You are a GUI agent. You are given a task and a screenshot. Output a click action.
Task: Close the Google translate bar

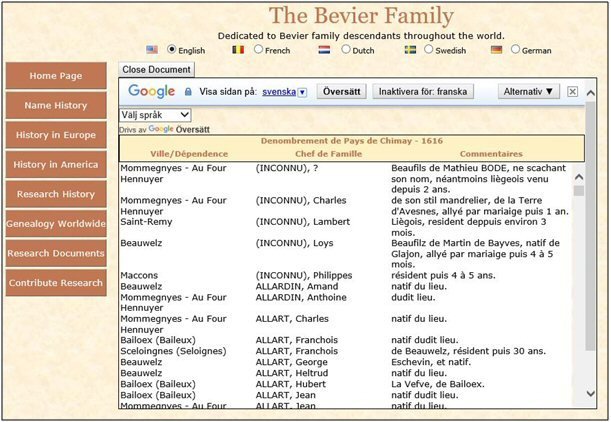[x=572, y=92]
